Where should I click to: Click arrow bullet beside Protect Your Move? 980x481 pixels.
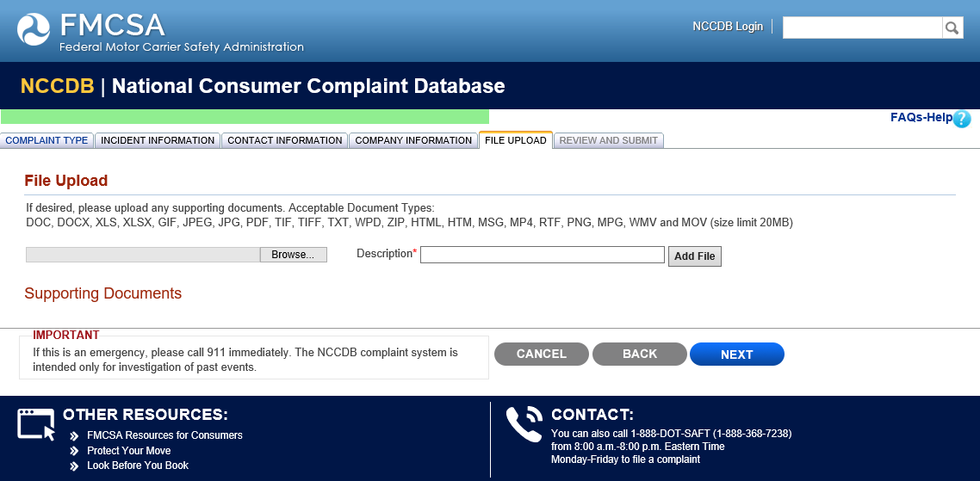point(74,451)
